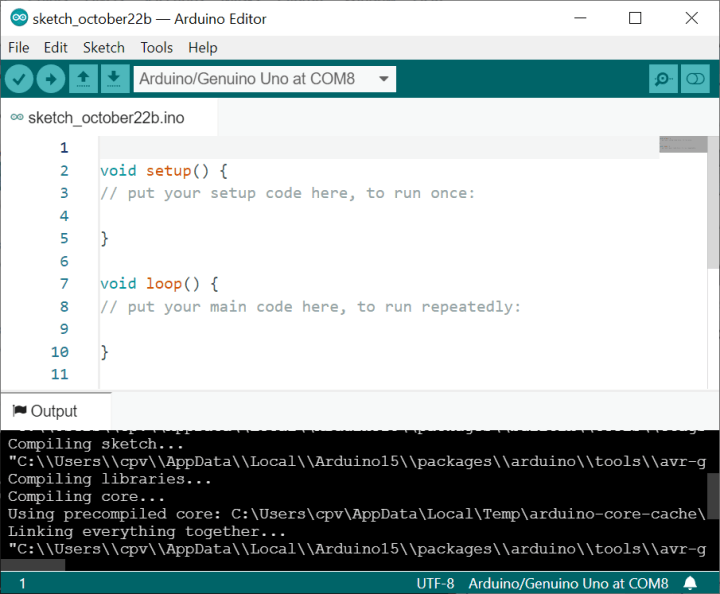
Task: Click the 'void setup() {' line
Action: 164,171
